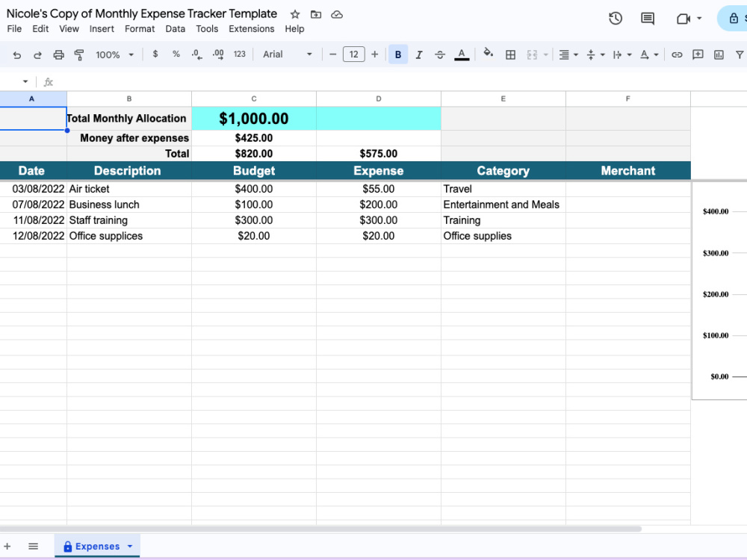Viewport: 747px width, 560px height.
Task: Click the Merge cells icon
Action: (532, 55)
